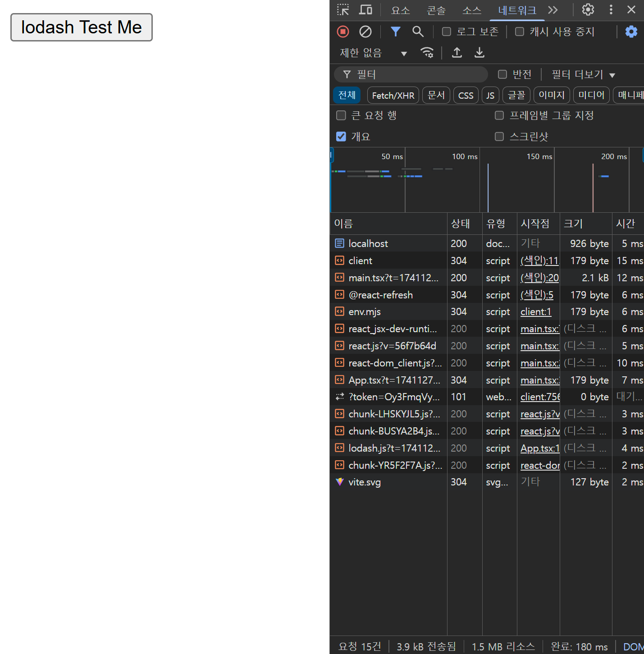This screenshot has width=644, height=654.
Task: Select the vite.svg request row
Action: click(487, 482)
